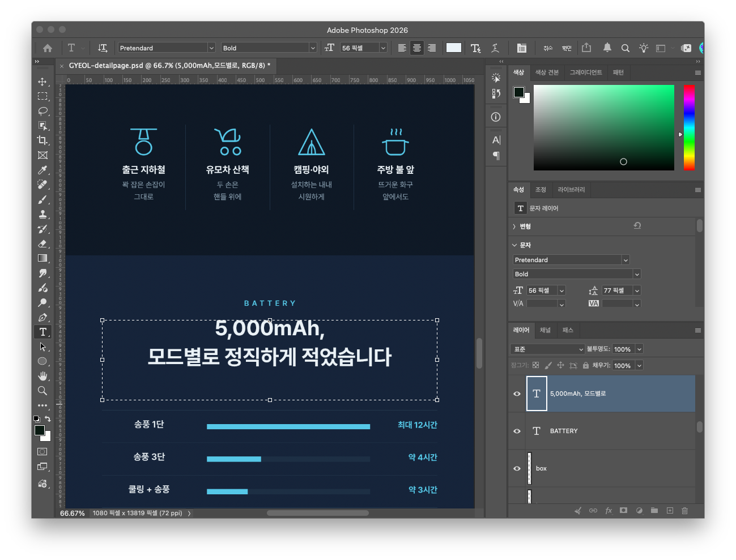Viewport: 736px width, 560px height.
Task: Click the Home icon in options bar
Action: [48, 48]
